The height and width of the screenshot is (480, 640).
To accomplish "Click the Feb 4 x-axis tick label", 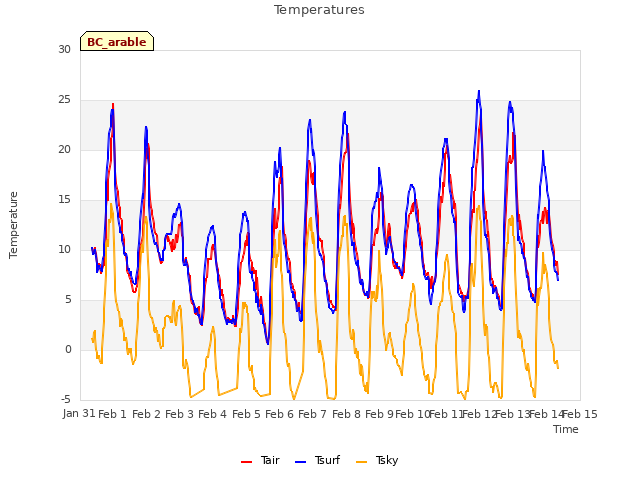I will tap(213, 414).
